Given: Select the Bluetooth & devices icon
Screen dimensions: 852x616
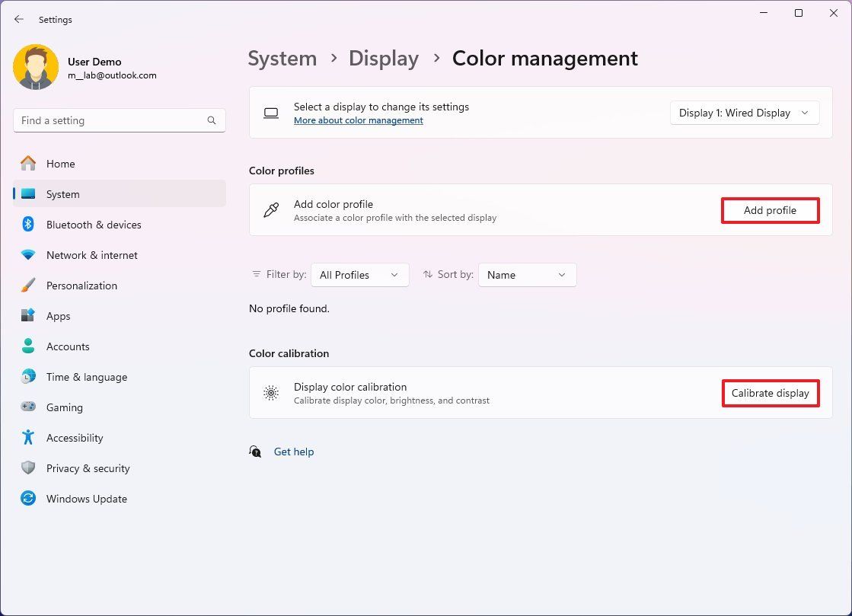Looking at the screenshot, I should tap(30, 224).
